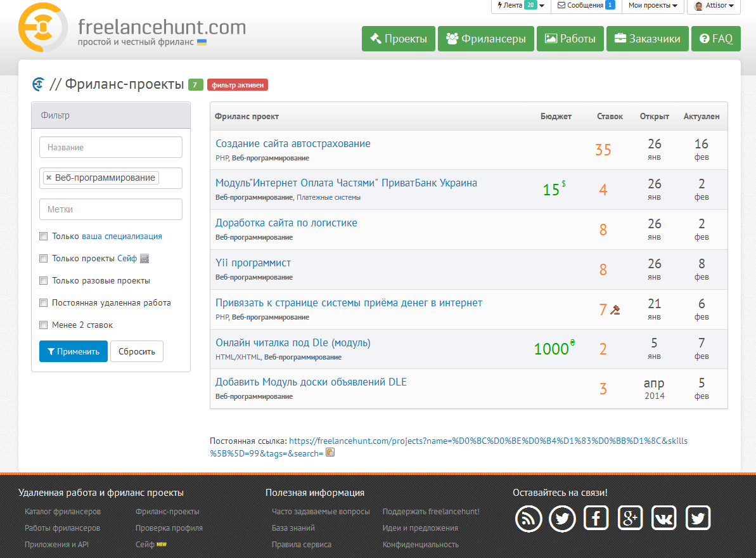
Task: Click the ваша специализация link
Action: point(122,237)
